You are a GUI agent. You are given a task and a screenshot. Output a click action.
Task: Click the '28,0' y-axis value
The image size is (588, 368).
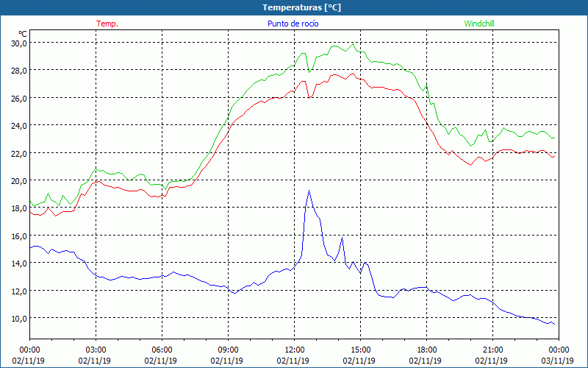point(19,71)
